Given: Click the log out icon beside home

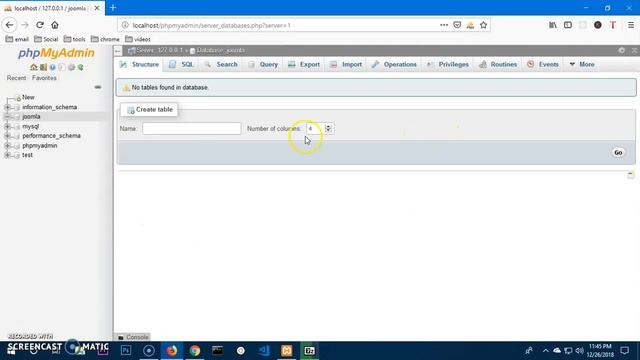Looking at the screenshot, I should (43, 67).
